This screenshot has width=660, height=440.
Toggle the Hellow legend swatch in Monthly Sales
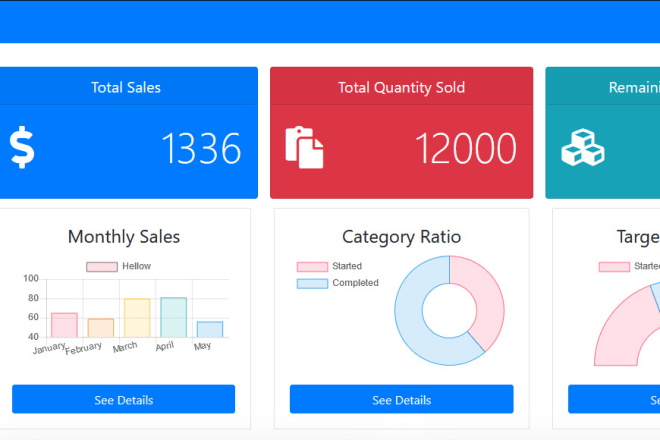[102, 267]
